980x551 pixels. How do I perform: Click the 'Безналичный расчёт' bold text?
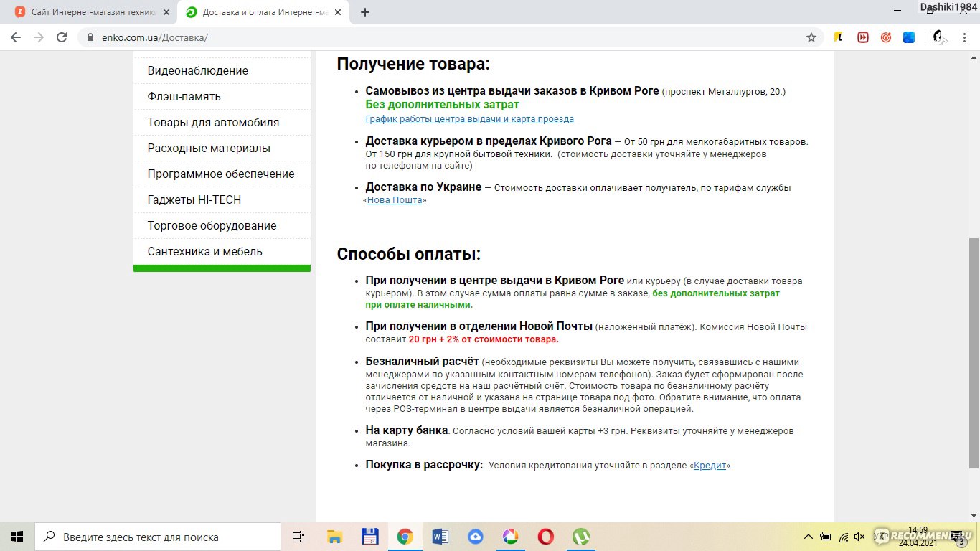coord(423,362)
